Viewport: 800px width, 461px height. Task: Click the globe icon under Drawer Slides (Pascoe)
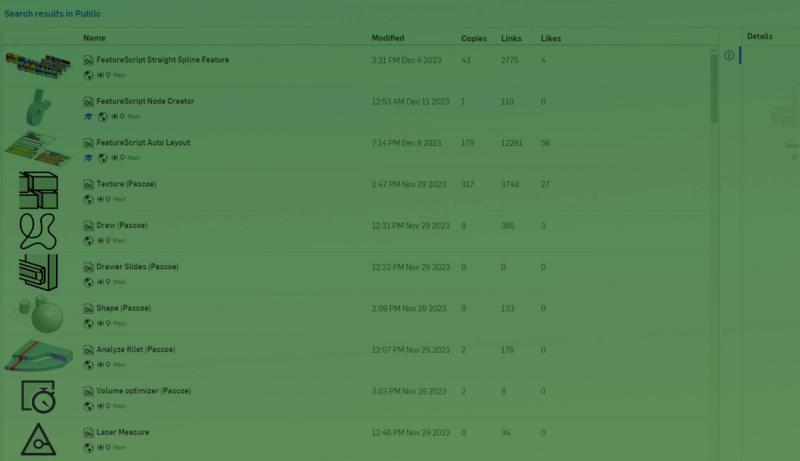88,281
